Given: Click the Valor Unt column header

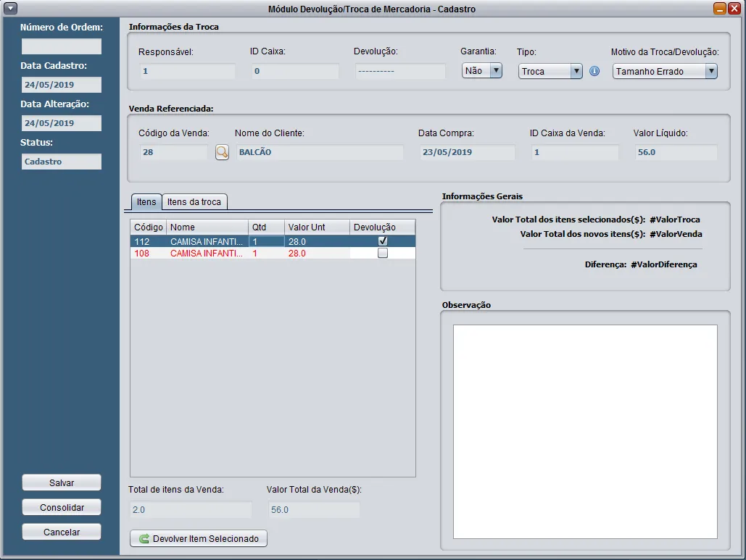Looking at the screenshot, I should click(317, 227).
